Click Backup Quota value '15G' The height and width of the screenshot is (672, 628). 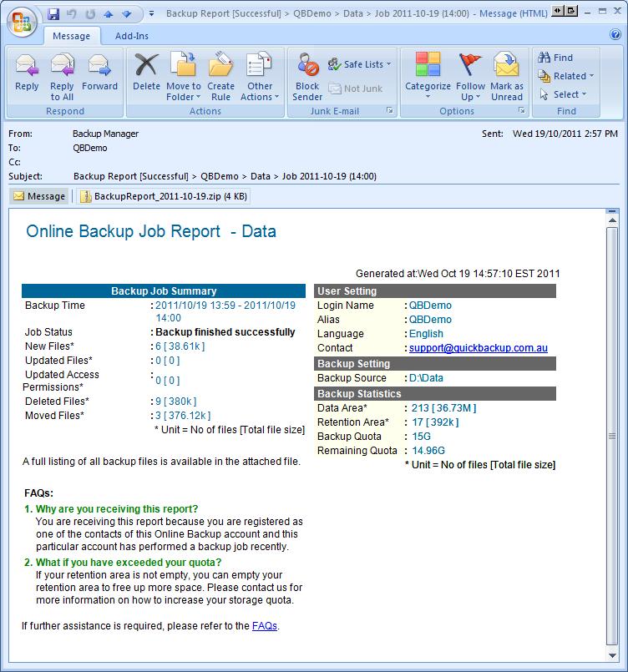[422, 437]
